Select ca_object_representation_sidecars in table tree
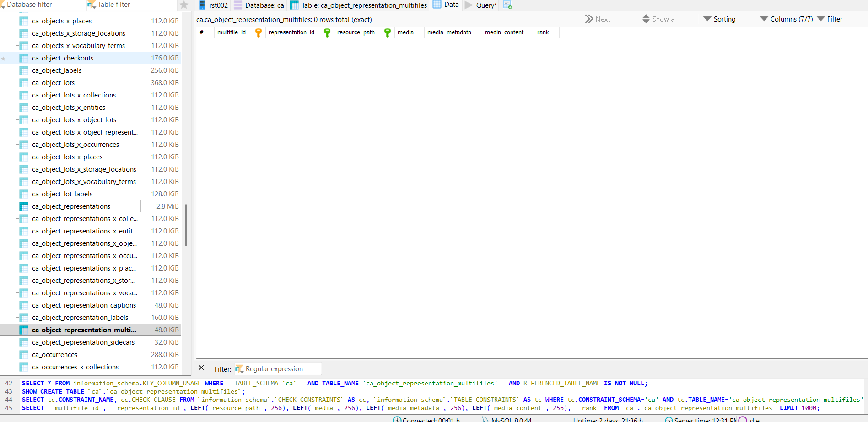Image resolution: width=868 pixels, height=422 pixels. [x=83, y=342]
